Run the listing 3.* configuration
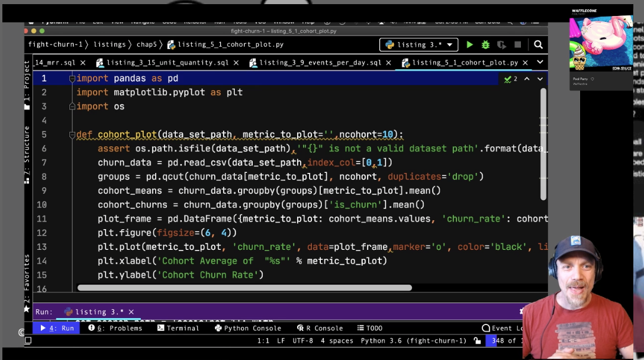Viewport: 644px width, 360px height. click(469, 45)
